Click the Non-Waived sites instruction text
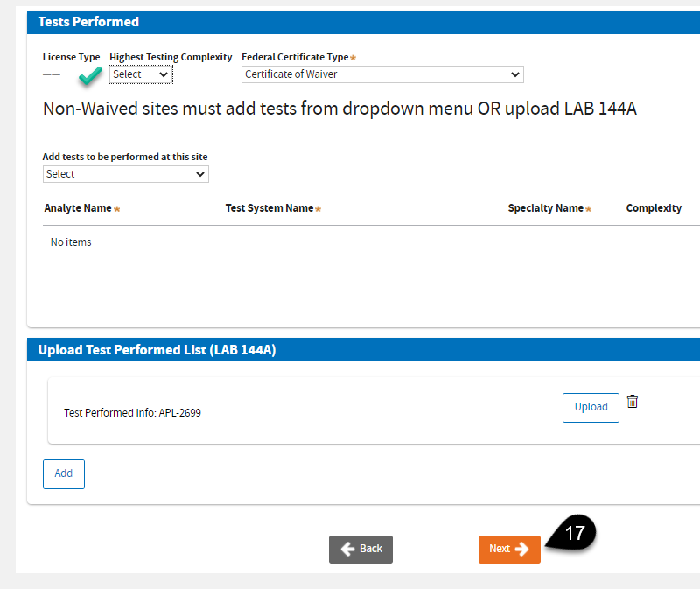 [x=339, y=109]
